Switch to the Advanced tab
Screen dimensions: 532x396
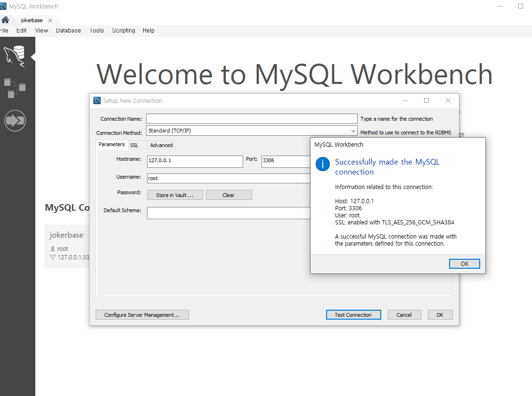click(161, 145)
